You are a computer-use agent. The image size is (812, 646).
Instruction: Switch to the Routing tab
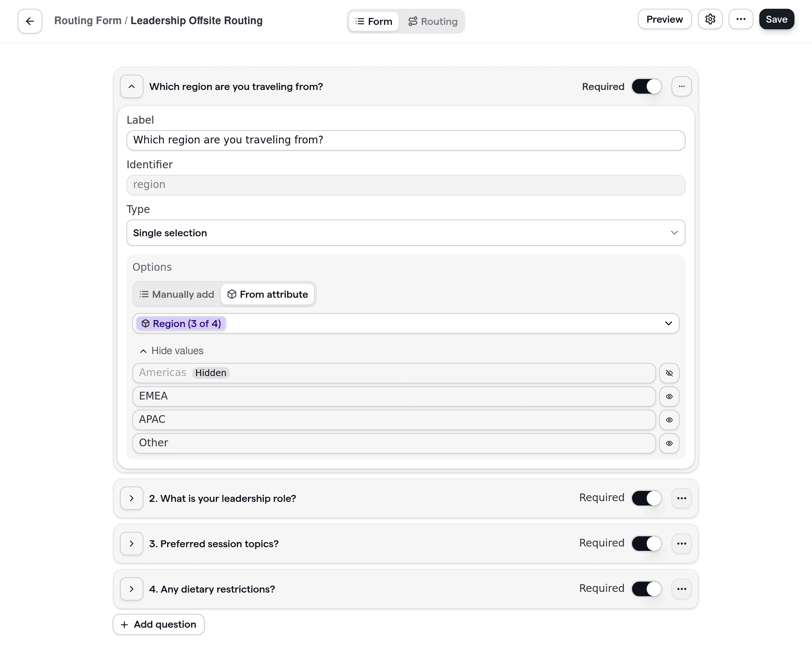click(x=433, y=21)
